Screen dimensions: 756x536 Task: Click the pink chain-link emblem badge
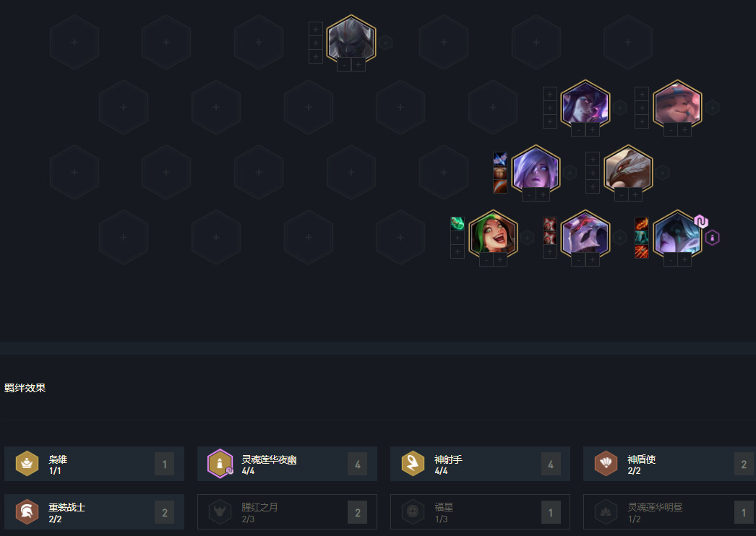701,221
